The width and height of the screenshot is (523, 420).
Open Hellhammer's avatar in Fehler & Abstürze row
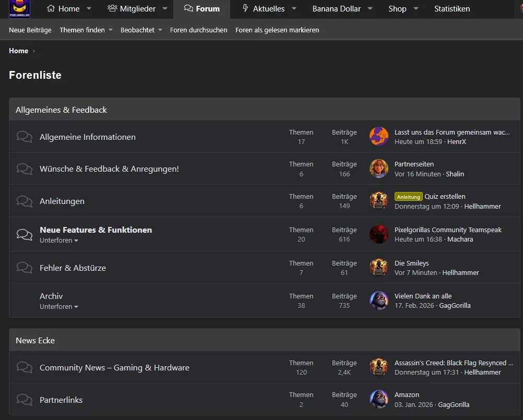pyautogui.click(x=379, y=267)
